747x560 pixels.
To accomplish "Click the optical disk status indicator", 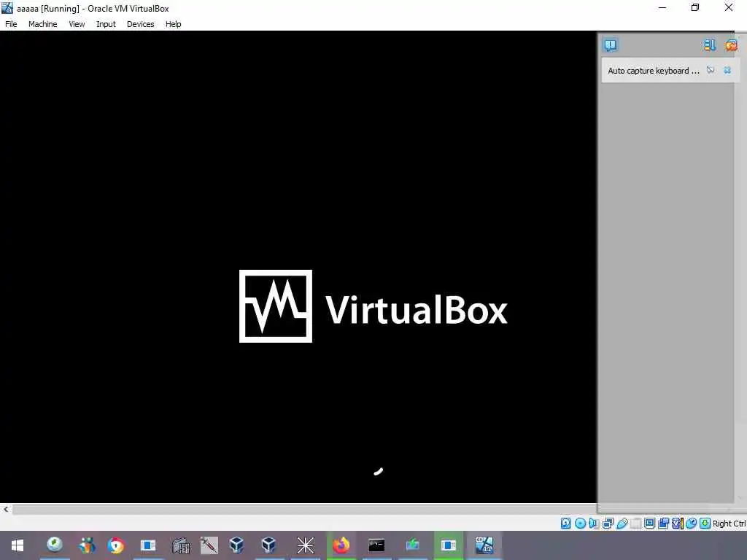I will 580,524.
